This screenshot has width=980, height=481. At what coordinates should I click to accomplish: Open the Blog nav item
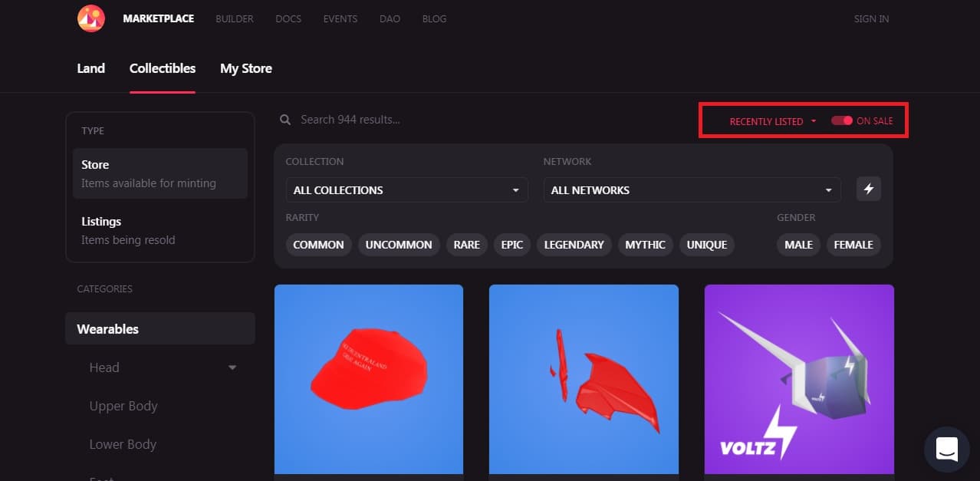434,18
